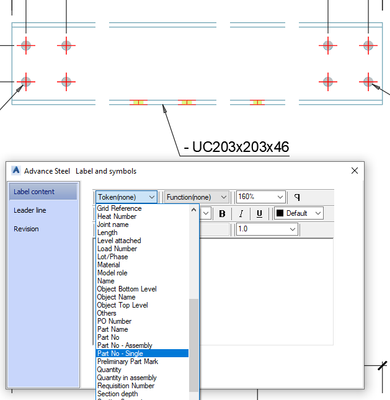Click inside the label text editing area

(x=266, y=292)
